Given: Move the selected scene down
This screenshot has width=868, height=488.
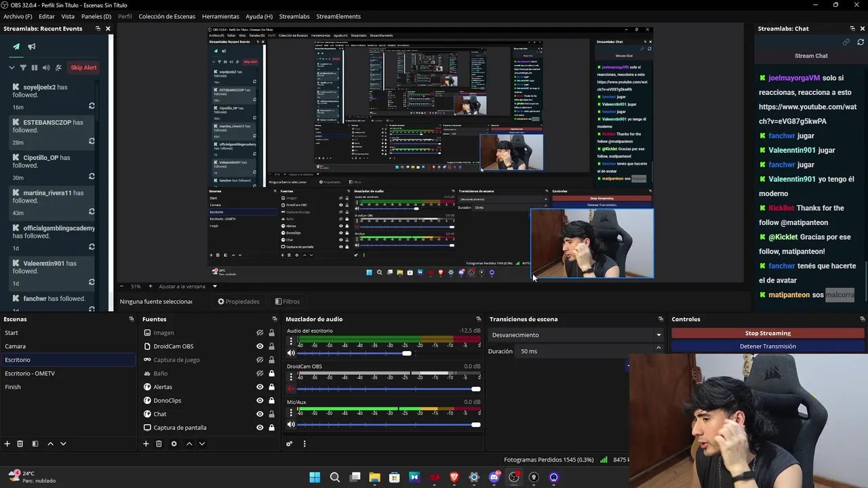Looking at the screenshot, I should pos(63,444).
